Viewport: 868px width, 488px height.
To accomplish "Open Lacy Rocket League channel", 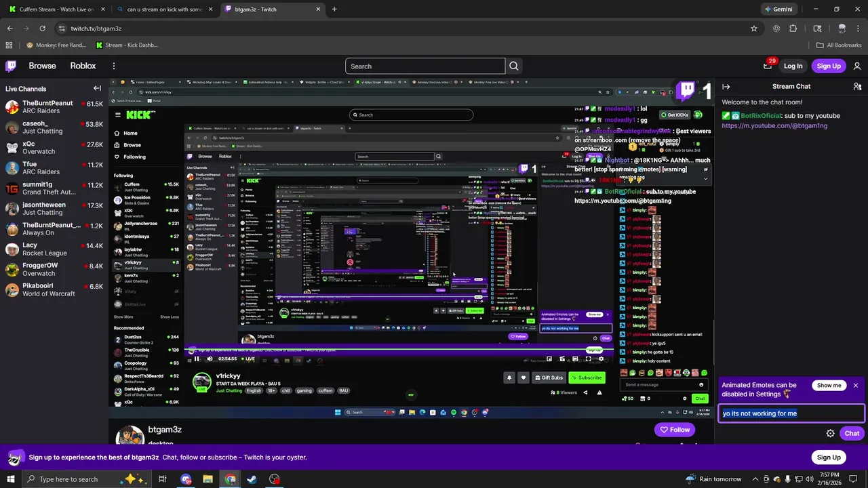I will pyautogui.click(x=54, y=249).
